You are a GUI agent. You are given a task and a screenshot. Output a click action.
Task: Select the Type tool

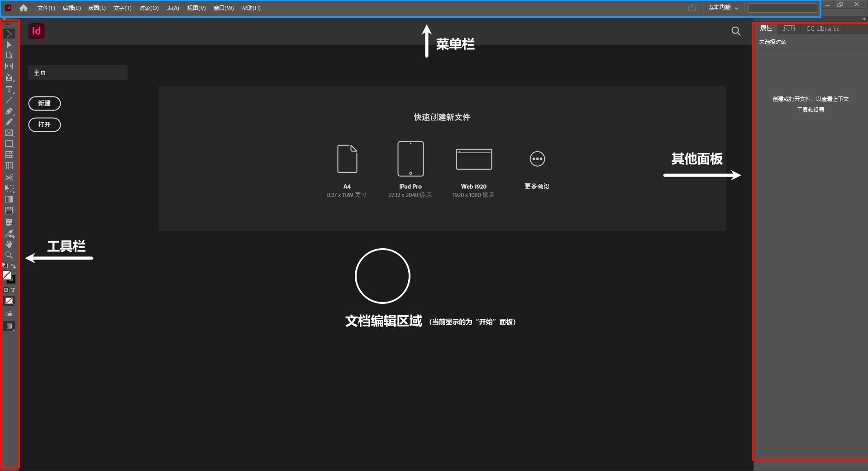[9, 89]
